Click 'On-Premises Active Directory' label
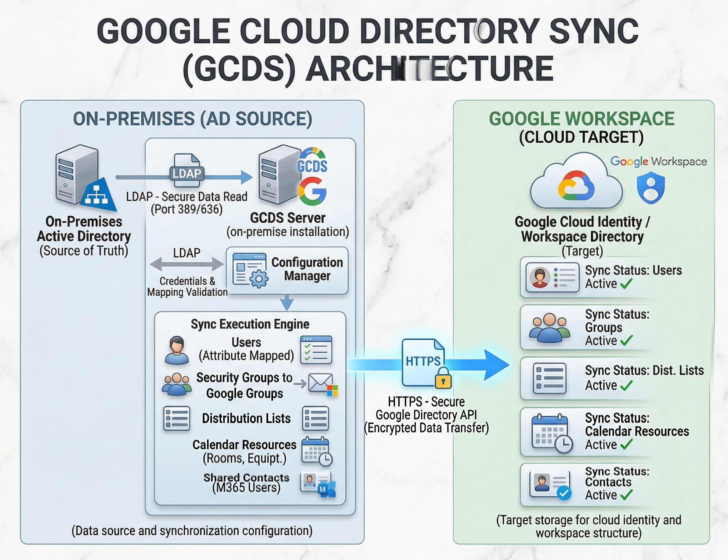The height and width of the screenshot is (560, 728). pos(84,229)
